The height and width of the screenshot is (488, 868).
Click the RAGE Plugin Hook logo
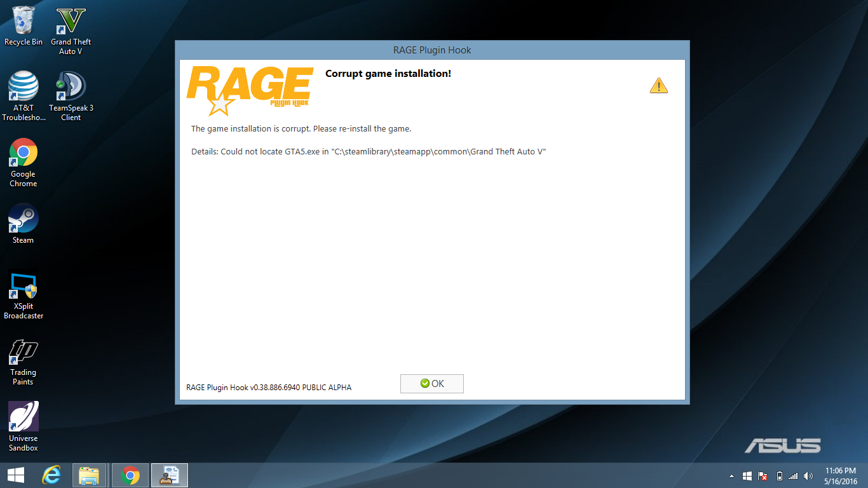click(250, 91)
